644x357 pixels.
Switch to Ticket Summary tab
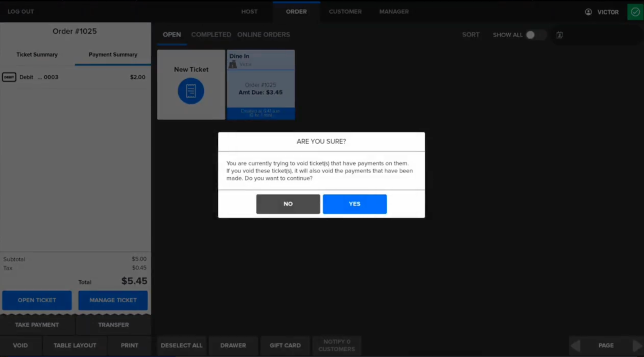point(37,55)
